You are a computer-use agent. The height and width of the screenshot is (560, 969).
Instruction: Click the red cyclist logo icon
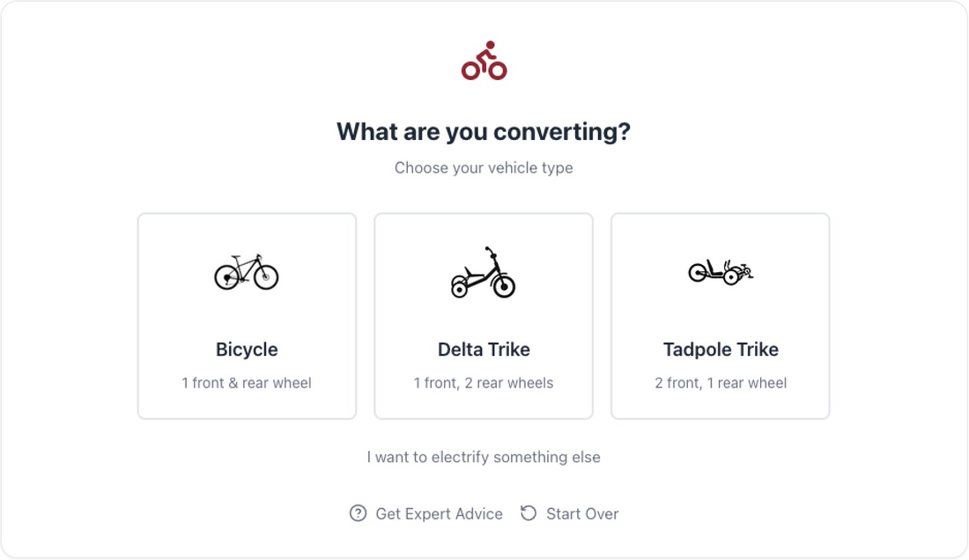[x=484, y=61]
